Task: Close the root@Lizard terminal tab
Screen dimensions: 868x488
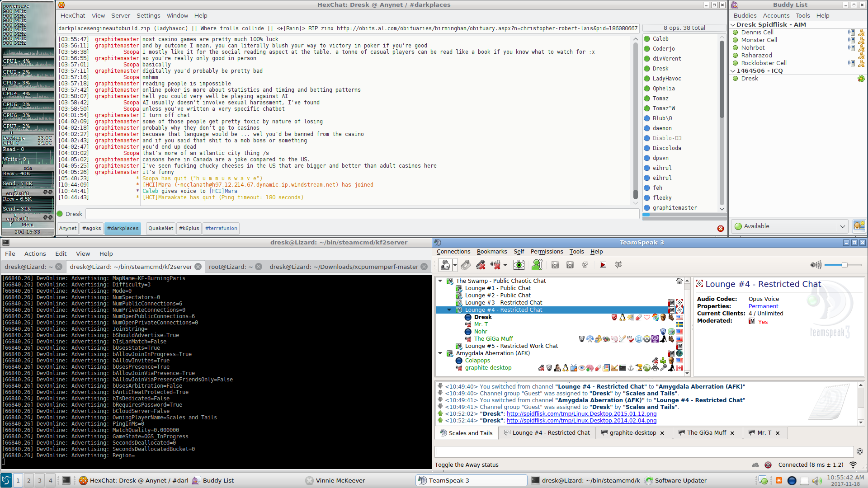Action: click(259, 267)
